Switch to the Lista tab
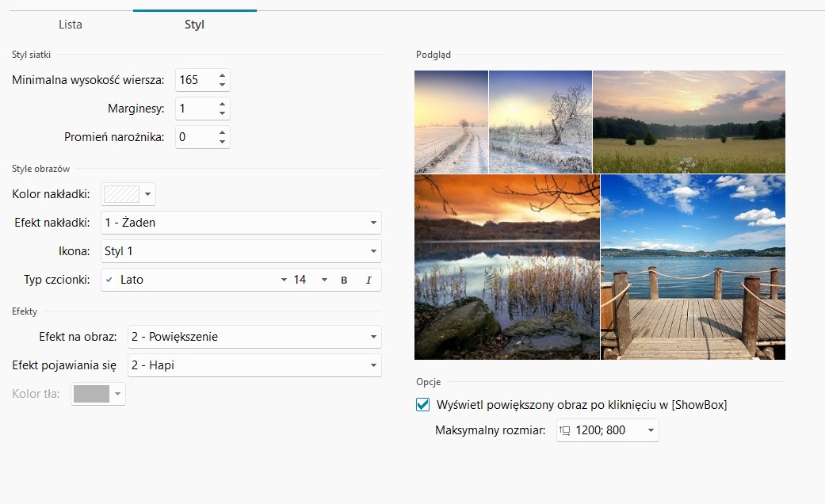This screenshot has height=504, width=825. pyautogui.click(x=71, y=25)
